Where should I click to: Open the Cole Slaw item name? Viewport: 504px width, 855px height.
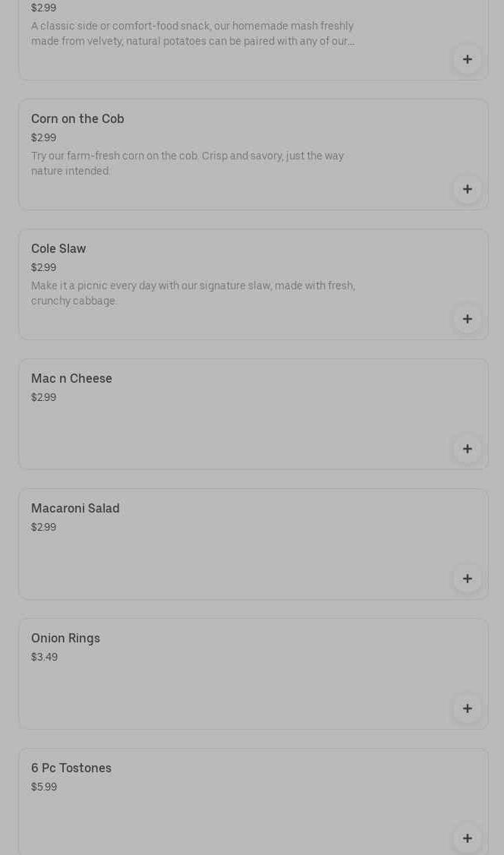58,249
